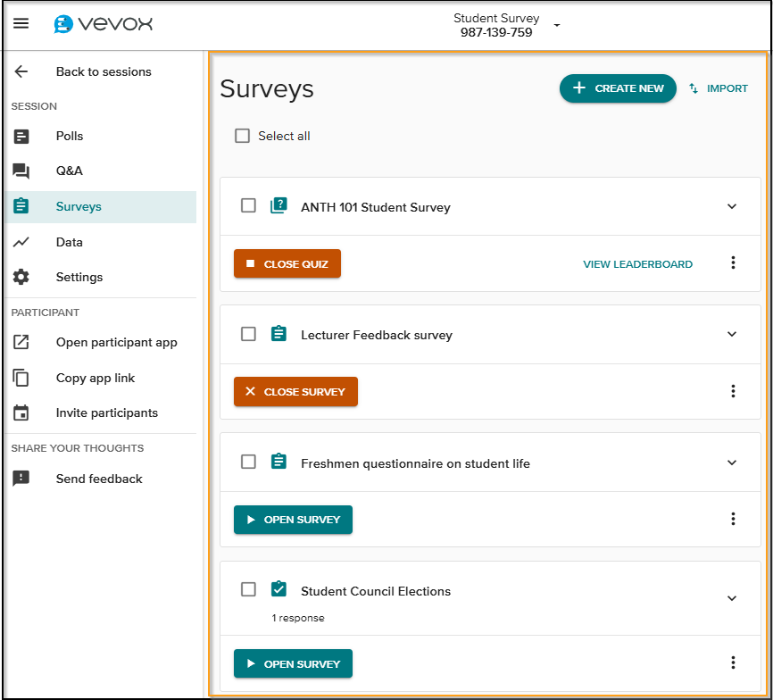Close the ANTH 101 quiz
The height and width of the screenshot is (700, 773).
point(287,264)
